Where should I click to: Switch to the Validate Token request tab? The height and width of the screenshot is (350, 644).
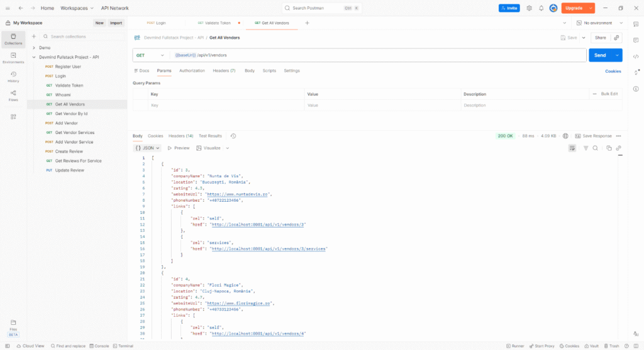point(215,23)
